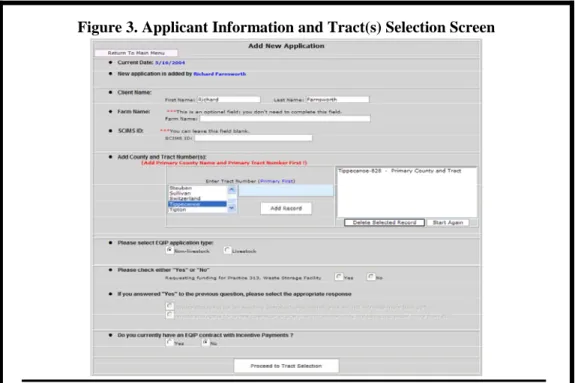The image size is (575, 383).
Task: Focus the Farm Name text box
Action: tap(285, 118)
